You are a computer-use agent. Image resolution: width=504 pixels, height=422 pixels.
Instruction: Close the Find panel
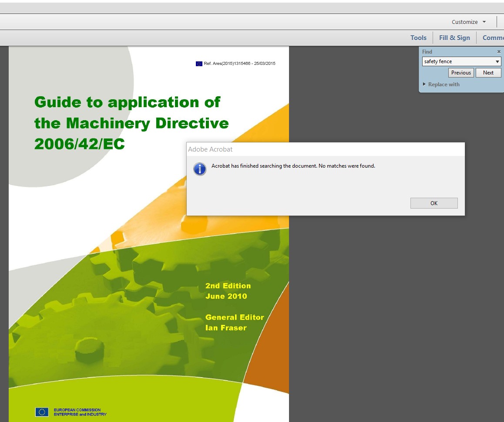tap(499, 52)
